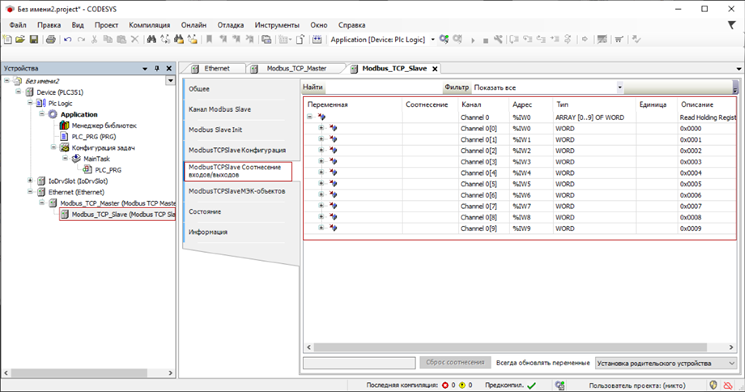This screenshot has width=745, height=392.
Task: Start application with the play icon
Action: (473, 40)
